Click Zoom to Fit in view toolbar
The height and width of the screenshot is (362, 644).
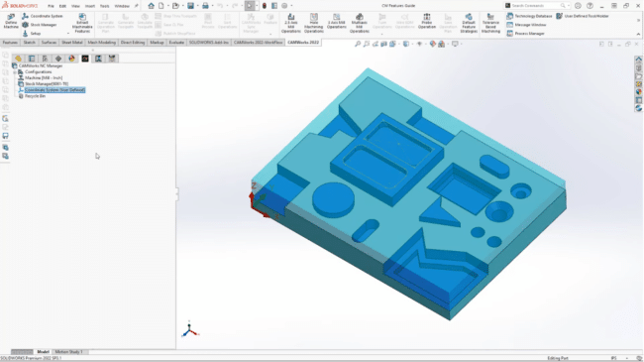[x=358, y=44]
